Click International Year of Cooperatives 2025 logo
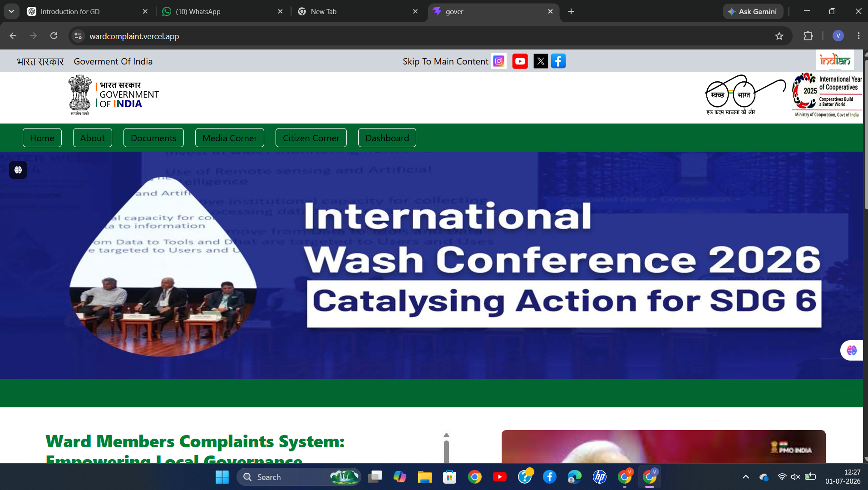The width and height of the screenshot is (868, 490). pyautogui.click(x=827, y=95)
